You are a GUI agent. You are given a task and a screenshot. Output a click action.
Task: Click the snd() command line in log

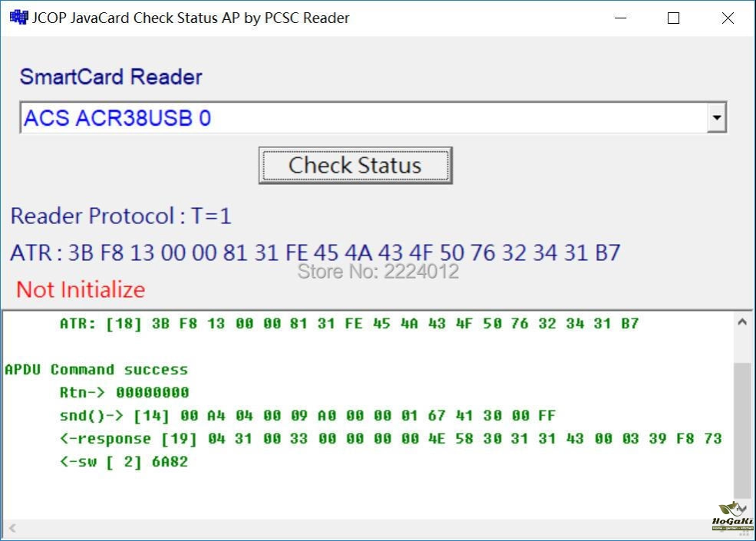pyautogui.click(x=307, y=416)
